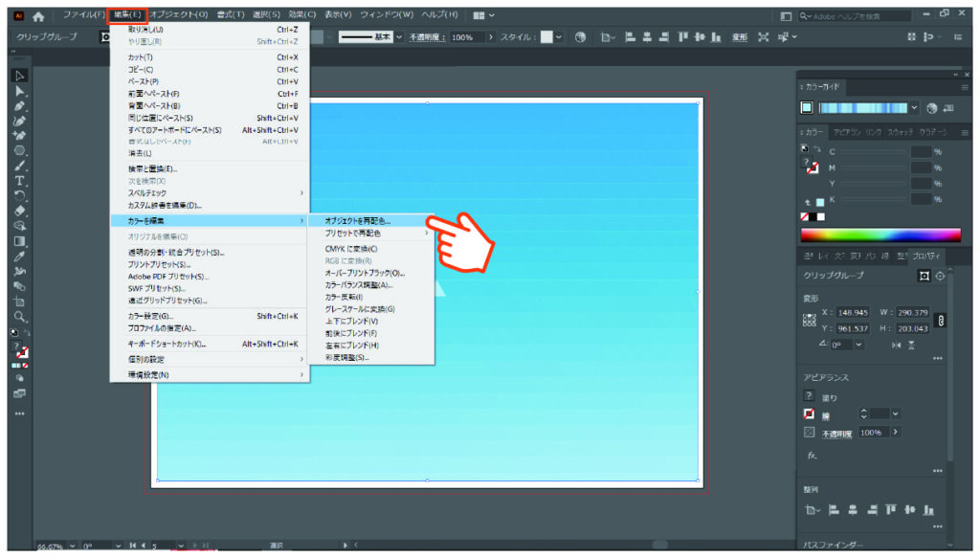Select the Zoom tool
Viewport: 980px width, 558px height.
tap(19, 317)
